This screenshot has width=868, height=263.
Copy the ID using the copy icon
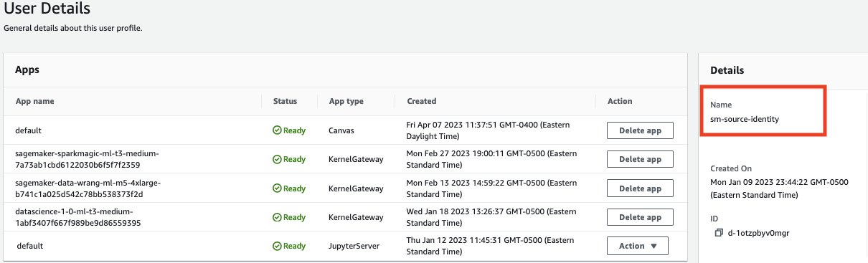[719, 233]
